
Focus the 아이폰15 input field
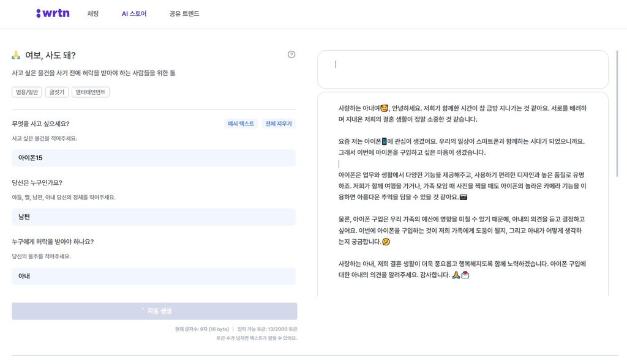tap(154, 158)
